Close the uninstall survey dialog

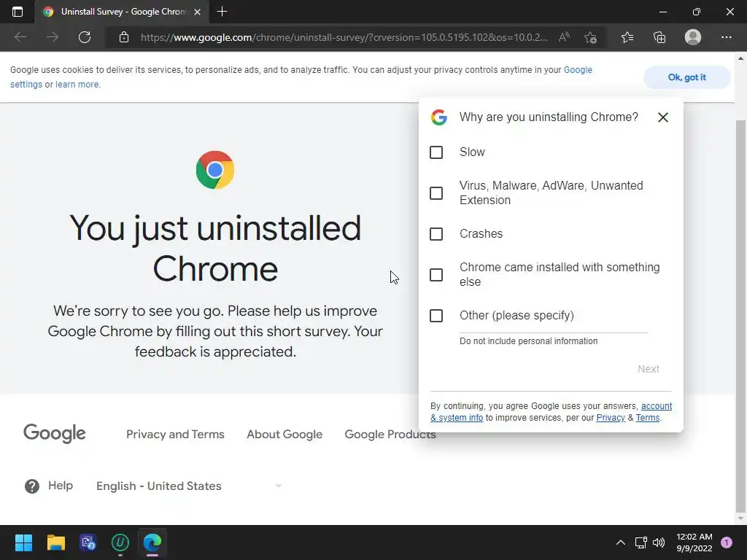[x=662, y=117]
